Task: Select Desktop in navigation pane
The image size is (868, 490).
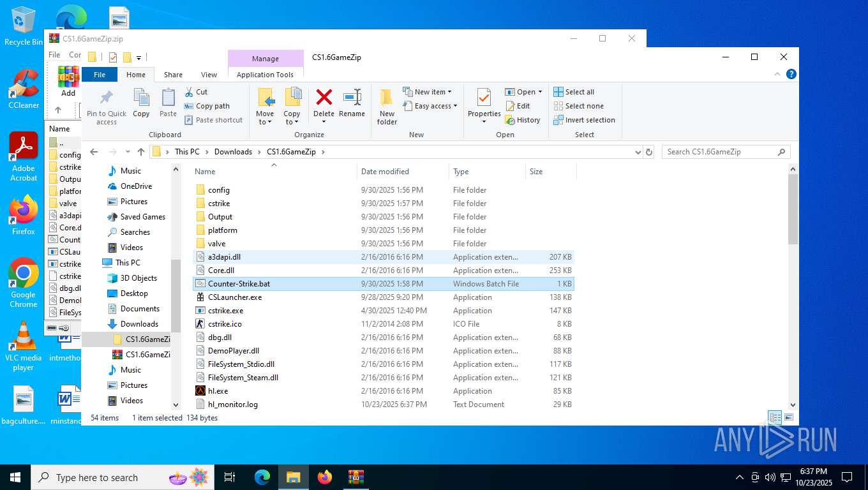Action: [x=134, y=293]
